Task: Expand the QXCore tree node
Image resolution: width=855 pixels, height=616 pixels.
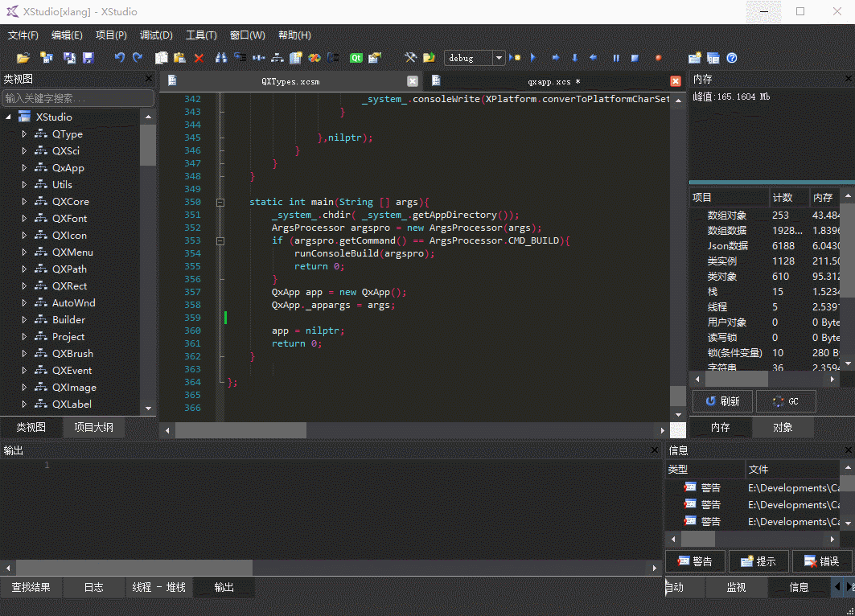Action: (24, 202)
